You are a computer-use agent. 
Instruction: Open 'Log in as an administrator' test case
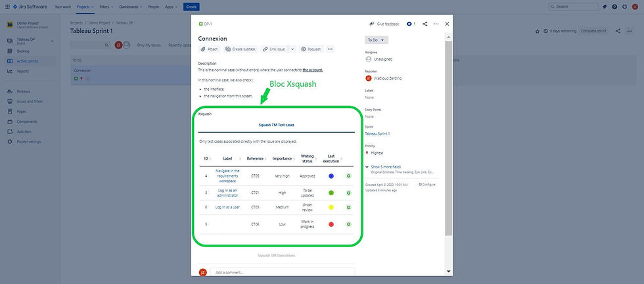tap(227, 193)
